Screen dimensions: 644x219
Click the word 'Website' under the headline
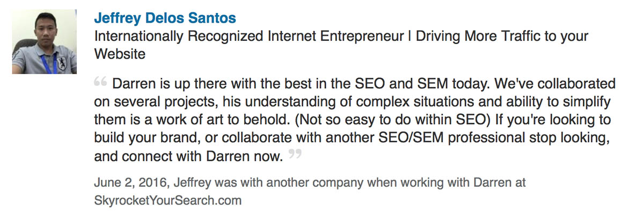coord(119,54)
